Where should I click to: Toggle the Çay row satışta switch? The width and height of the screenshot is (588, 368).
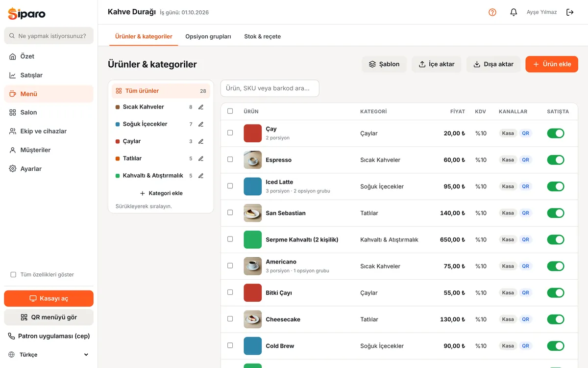coord(556,133)
